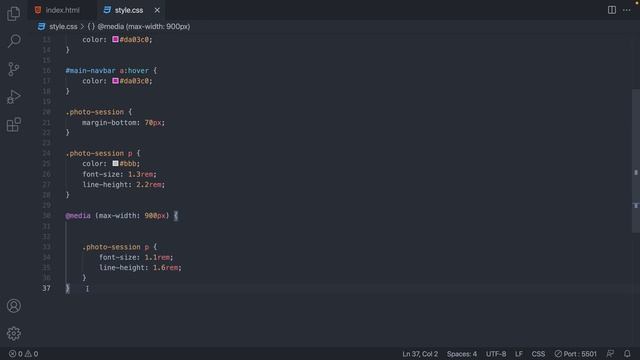Click the vertical scrollbar of the editor

pos(636,161)
